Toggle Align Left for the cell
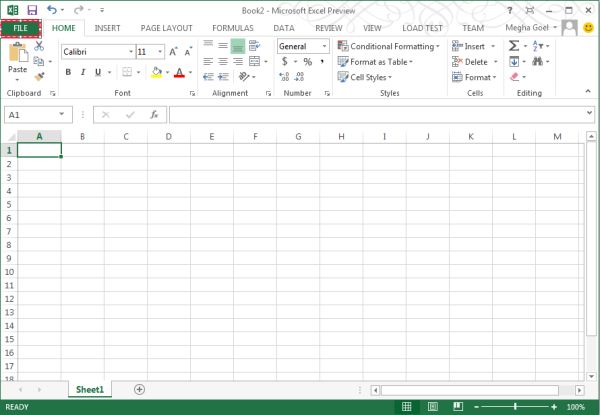600x415 pixels. coord(208,61)
